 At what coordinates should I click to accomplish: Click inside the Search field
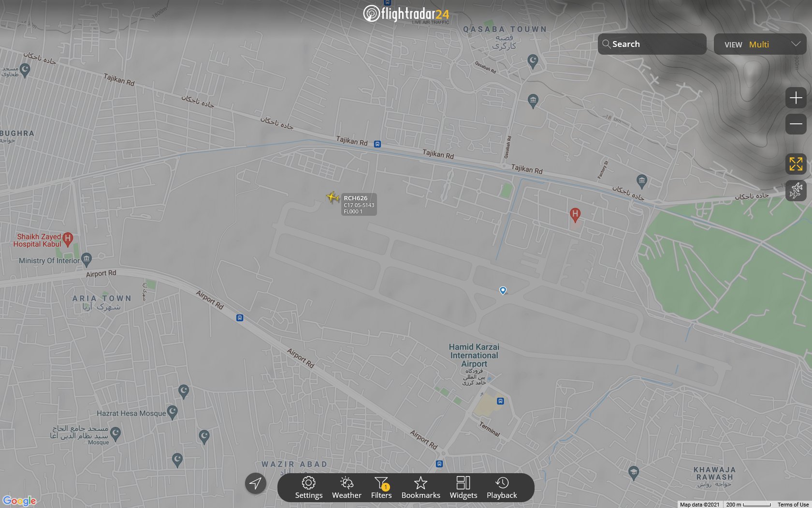click(x=648, y=44)
